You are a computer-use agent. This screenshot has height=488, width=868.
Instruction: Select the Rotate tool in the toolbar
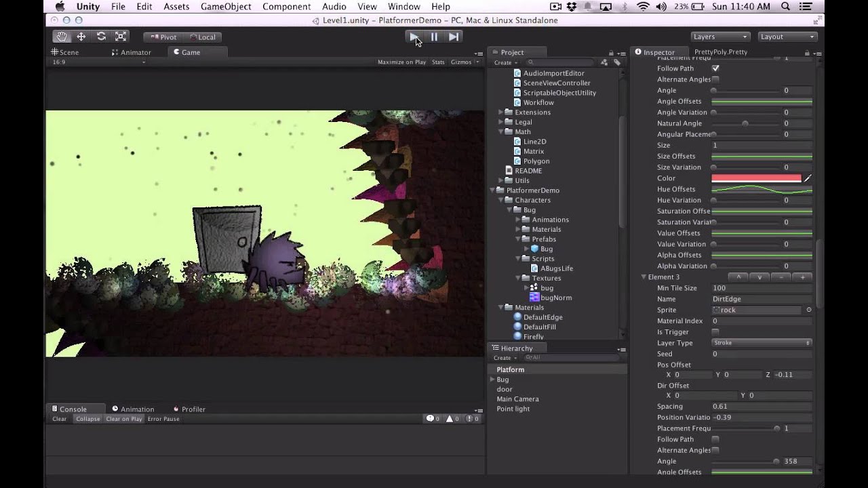point(101,37)
